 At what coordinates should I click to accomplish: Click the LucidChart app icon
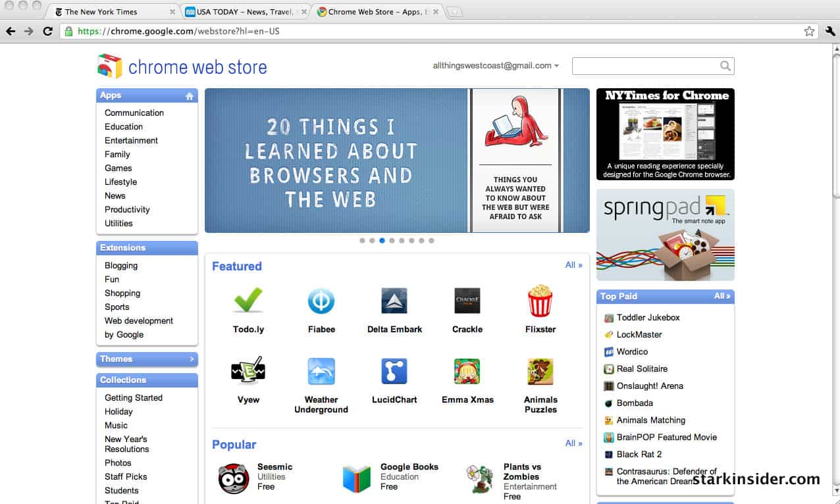coord(394,372)
